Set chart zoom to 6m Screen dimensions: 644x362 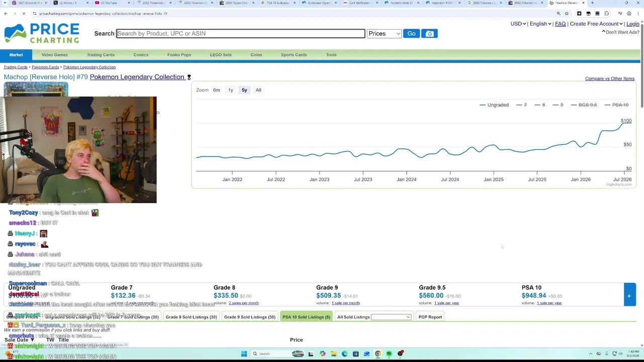216,90
